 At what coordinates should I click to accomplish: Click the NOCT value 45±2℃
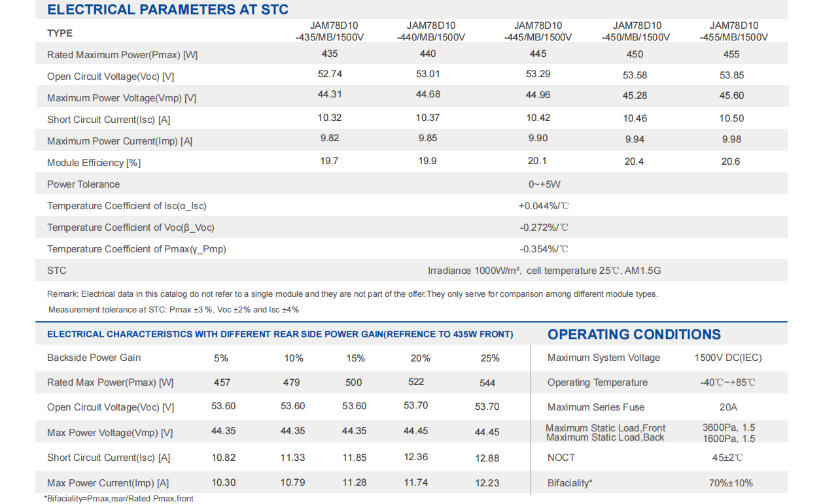point(728,458)
